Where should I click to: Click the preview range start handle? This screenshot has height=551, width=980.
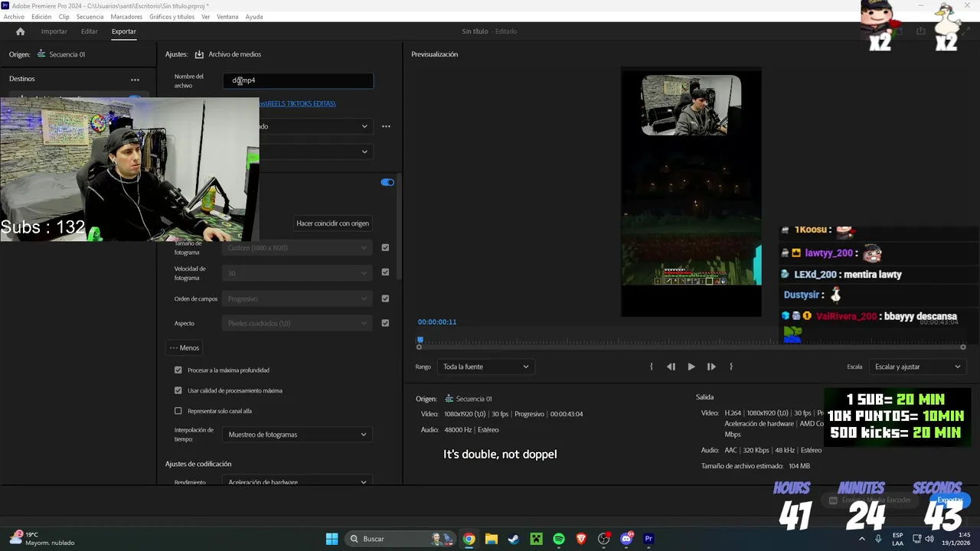click(419, 347)
